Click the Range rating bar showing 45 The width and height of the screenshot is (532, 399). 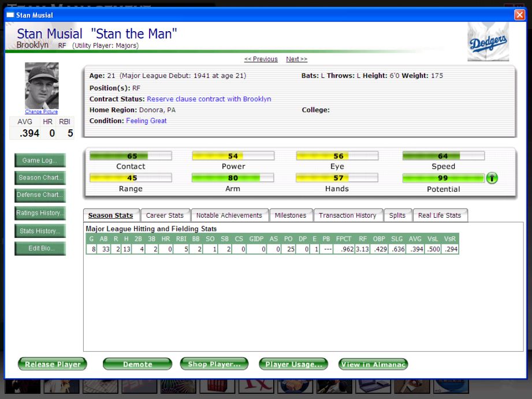point(131,178)
